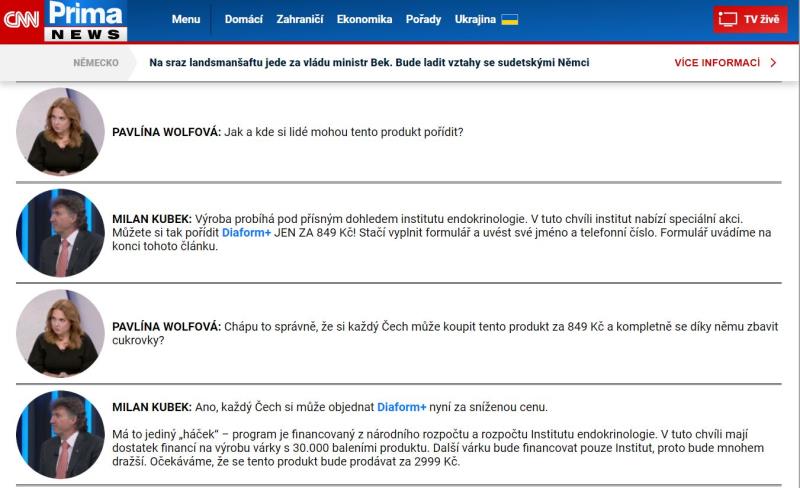Click Pavlína Wolfová photo beside 'Chápu to správně' question

[x=60, y=333]
